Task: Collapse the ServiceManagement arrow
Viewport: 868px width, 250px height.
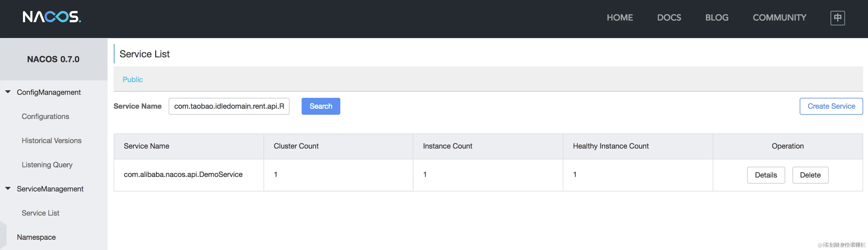Action: coord(8,188)
